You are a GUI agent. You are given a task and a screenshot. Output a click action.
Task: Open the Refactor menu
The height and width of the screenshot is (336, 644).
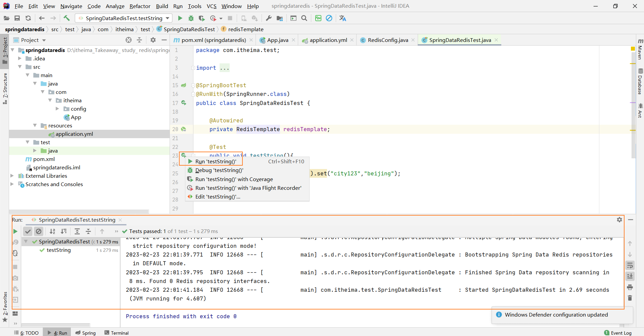click(x=140, y=6)
